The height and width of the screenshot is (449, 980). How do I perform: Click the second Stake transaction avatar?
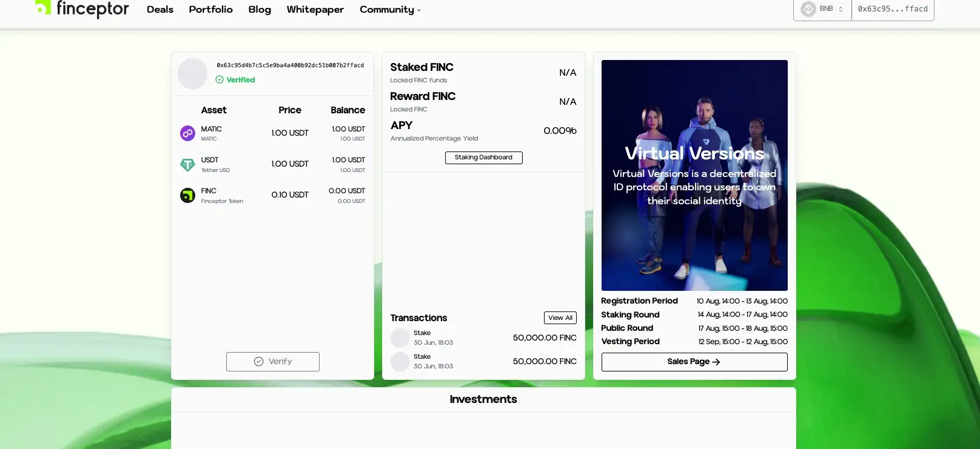click(400, 362)
